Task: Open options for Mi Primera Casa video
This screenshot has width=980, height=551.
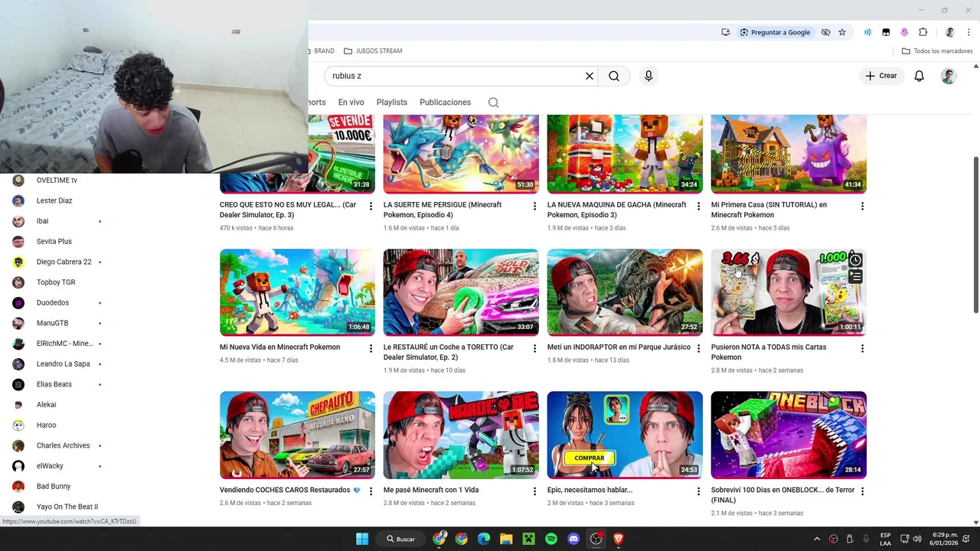Action: 862,207
